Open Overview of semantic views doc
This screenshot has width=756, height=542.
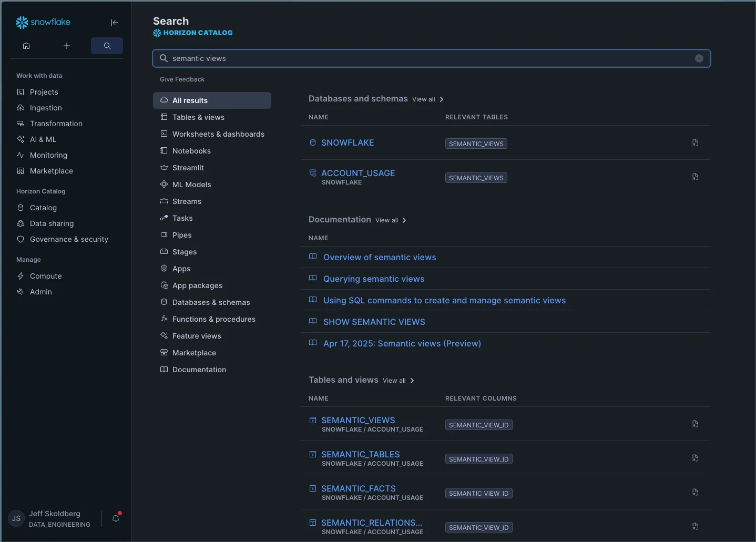coord(380,257)
